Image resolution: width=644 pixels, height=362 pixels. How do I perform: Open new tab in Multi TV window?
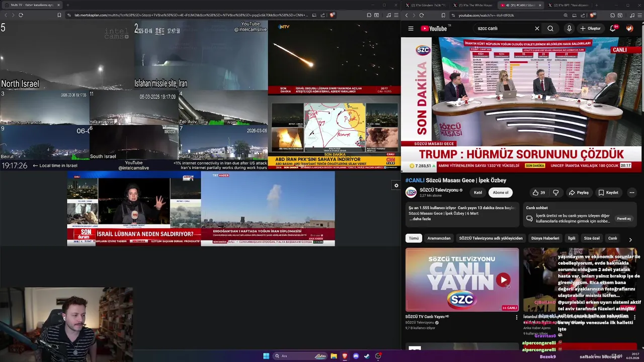(68, 5)
